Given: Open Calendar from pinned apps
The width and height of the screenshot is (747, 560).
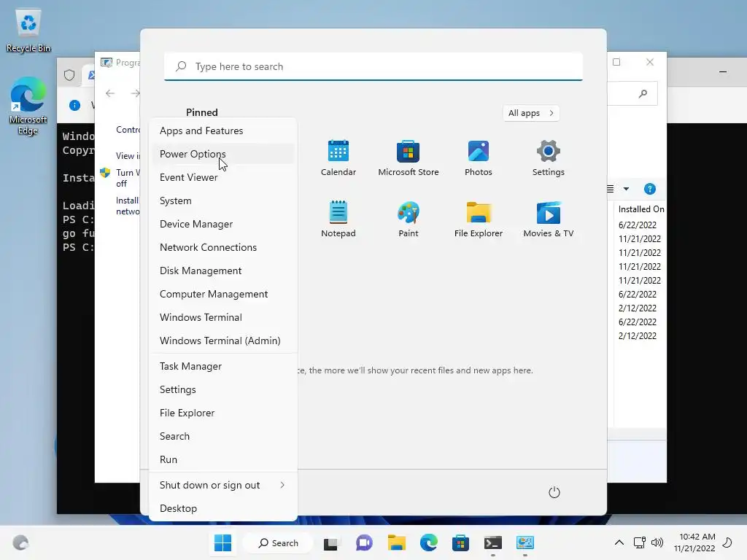Looking at the screenshot, I should pyautogui.click(x=338, y=158).
